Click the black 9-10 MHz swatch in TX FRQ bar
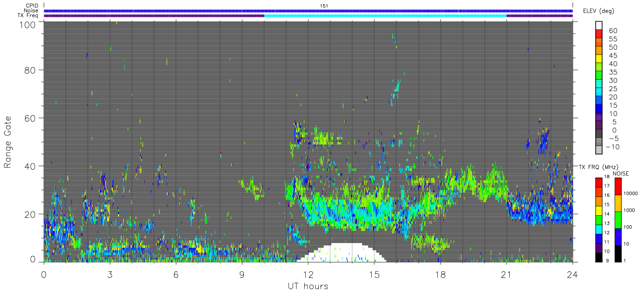Screen dimensions: 644x297 tap(599, 257)
